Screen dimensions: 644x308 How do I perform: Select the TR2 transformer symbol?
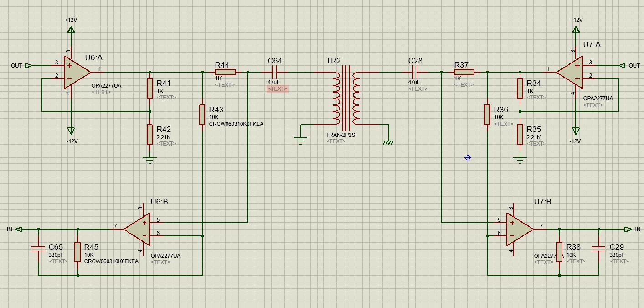click(345, 98)
